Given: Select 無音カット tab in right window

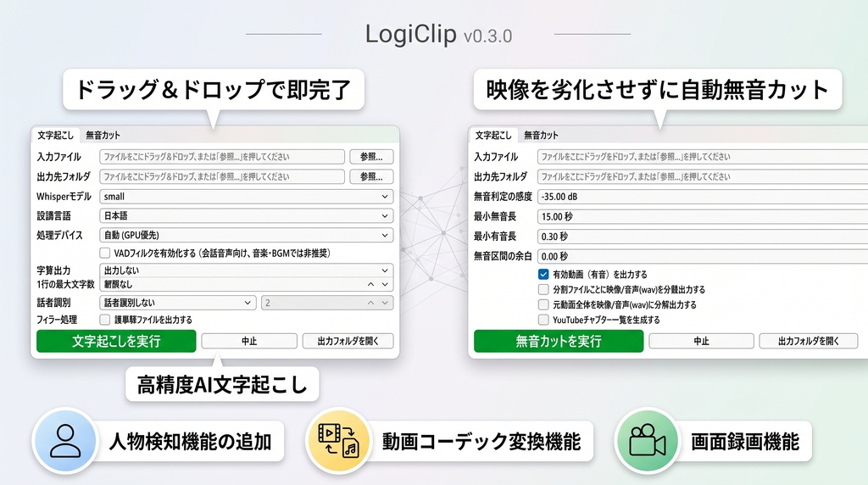Looking at the screenshot, I should [x=541, y=135].
